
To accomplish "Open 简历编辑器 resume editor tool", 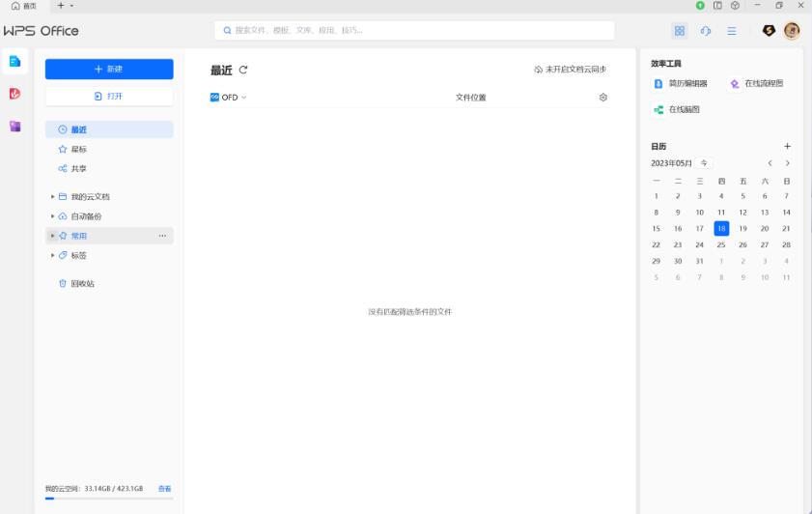I will click(682, 84).
